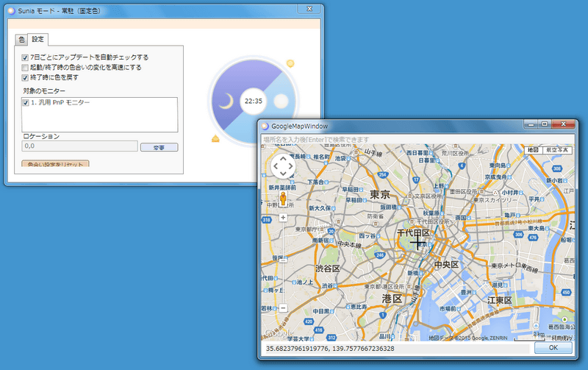
Task: Pan the map down with the arrow
Action: click(x=283, y=173)
